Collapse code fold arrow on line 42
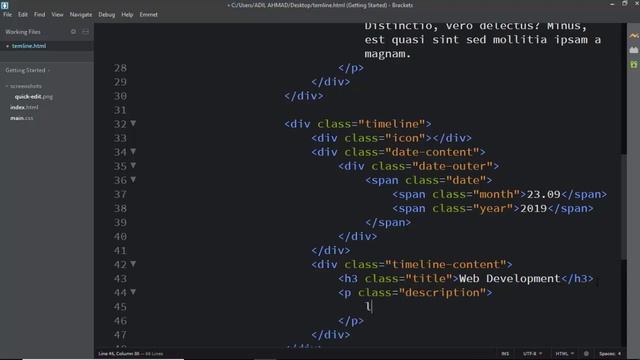 point(133,264)
